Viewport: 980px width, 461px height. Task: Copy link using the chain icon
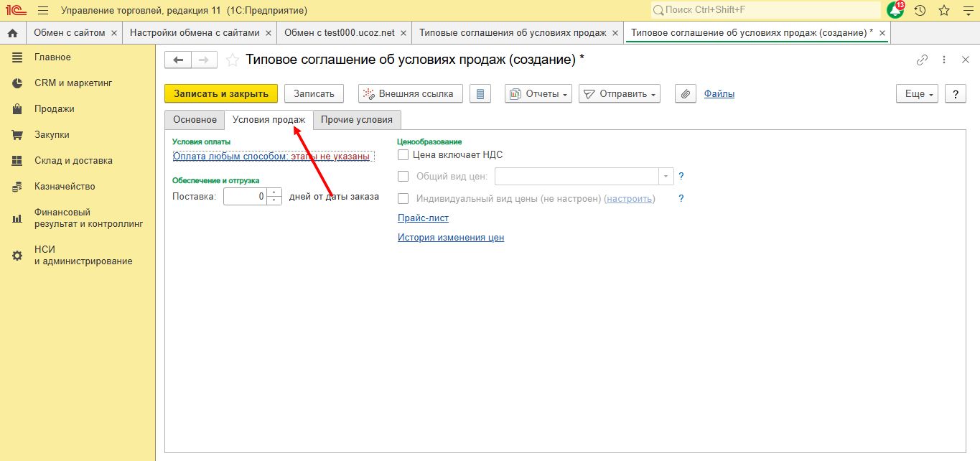coord(923,60)
